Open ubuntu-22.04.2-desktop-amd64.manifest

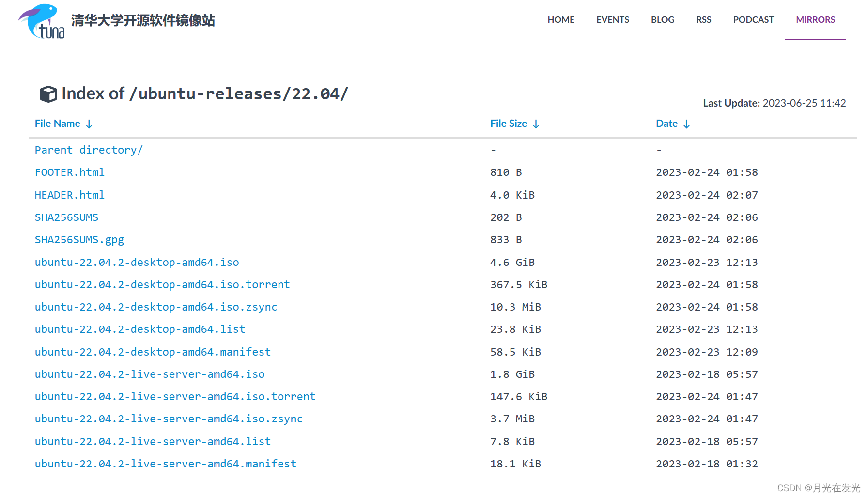[153, 352]
